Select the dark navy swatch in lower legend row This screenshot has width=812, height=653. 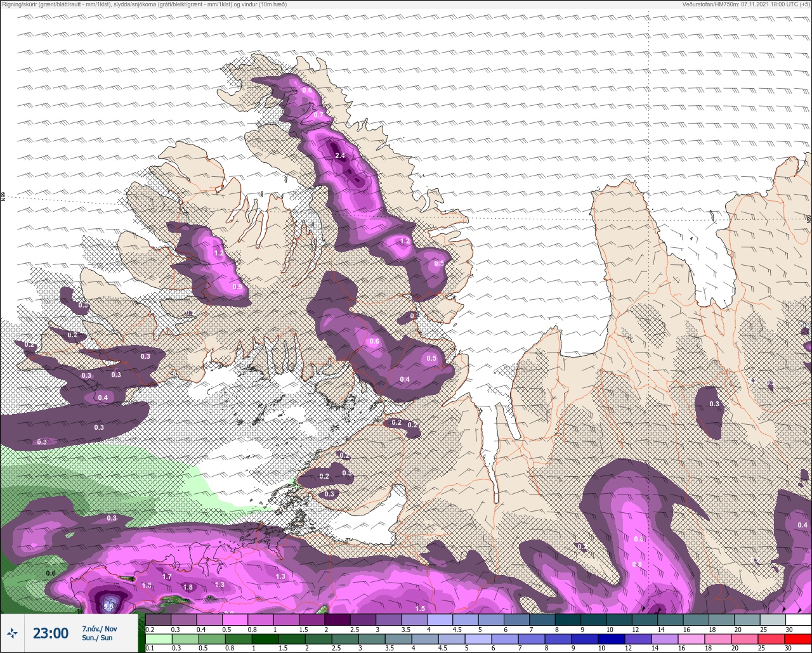[x=612, y=639]
